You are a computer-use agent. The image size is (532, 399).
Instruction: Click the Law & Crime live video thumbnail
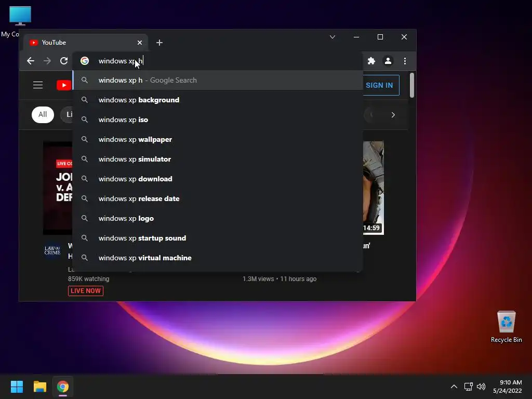58,188
